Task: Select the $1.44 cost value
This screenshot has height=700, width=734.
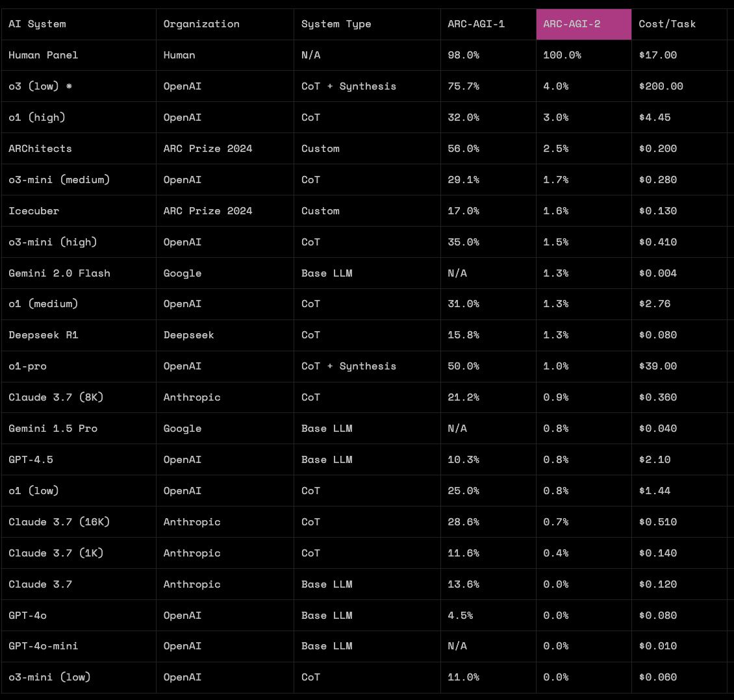Action: (654, 491)
